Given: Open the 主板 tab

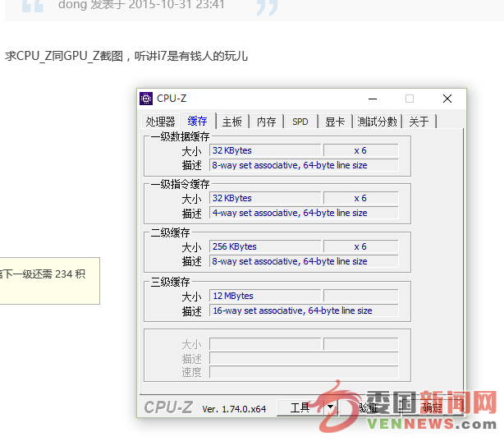Looking at the screenshot, I should [232, 122].
